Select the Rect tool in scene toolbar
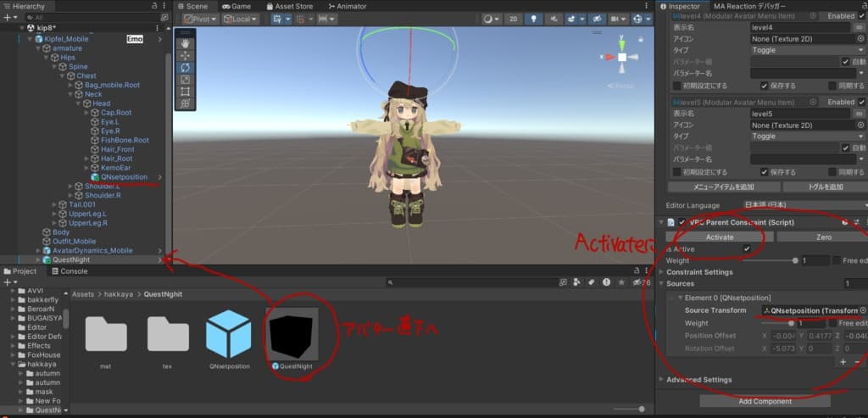This screenshot has height=418, width=868. (185, 91)
